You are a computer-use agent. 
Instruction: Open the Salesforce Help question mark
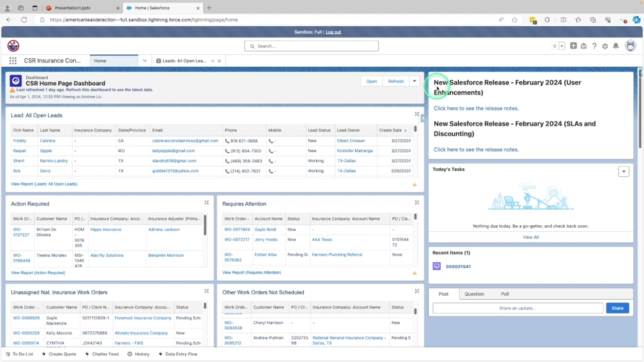(594, 46)
